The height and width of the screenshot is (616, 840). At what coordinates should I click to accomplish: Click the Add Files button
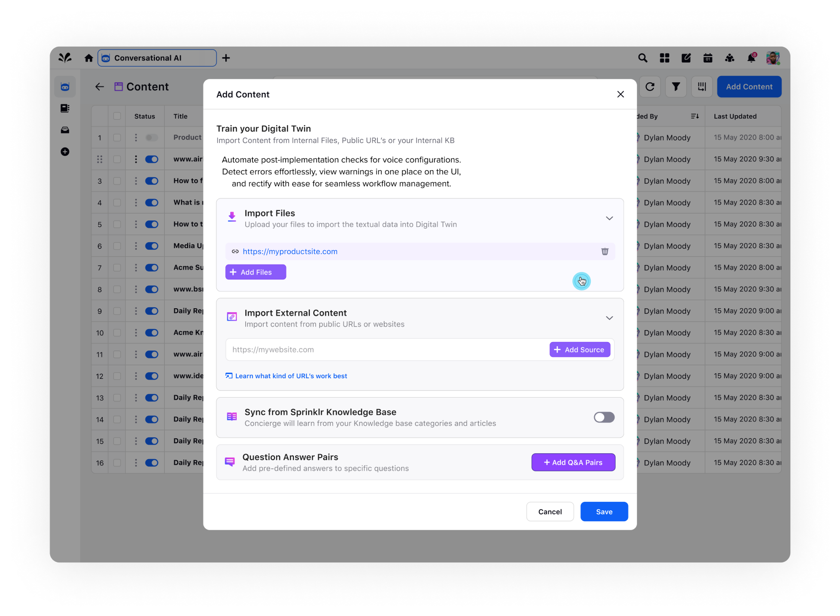click(256, 272)
